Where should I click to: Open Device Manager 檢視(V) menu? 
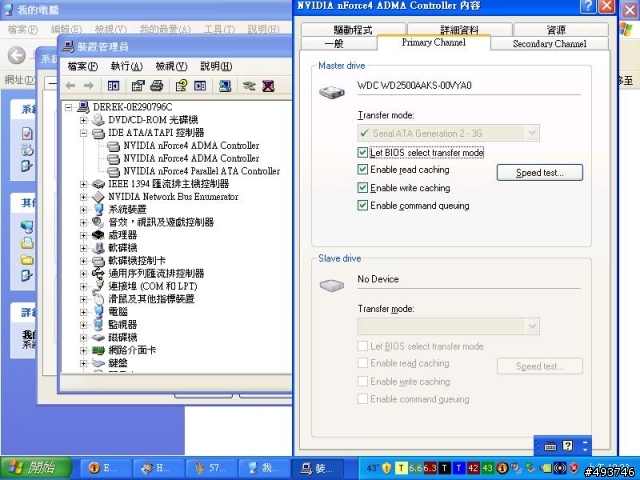pyautogui.click(x=171, y=66)
